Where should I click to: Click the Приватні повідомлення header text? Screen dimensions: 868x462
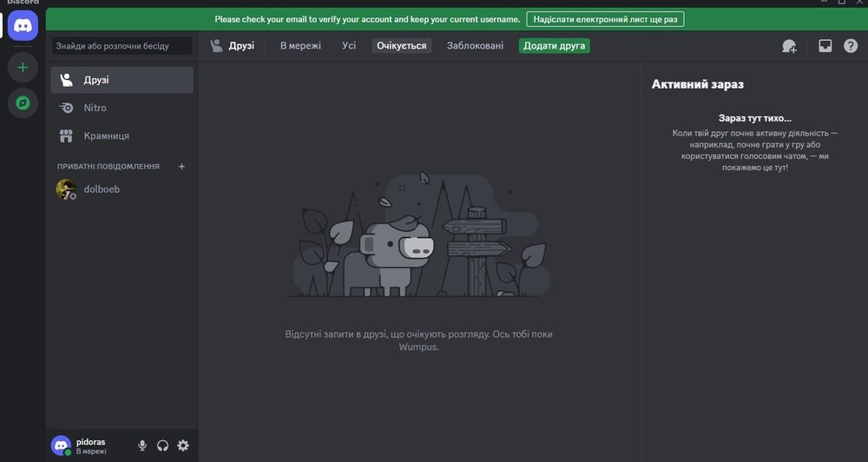108,166
